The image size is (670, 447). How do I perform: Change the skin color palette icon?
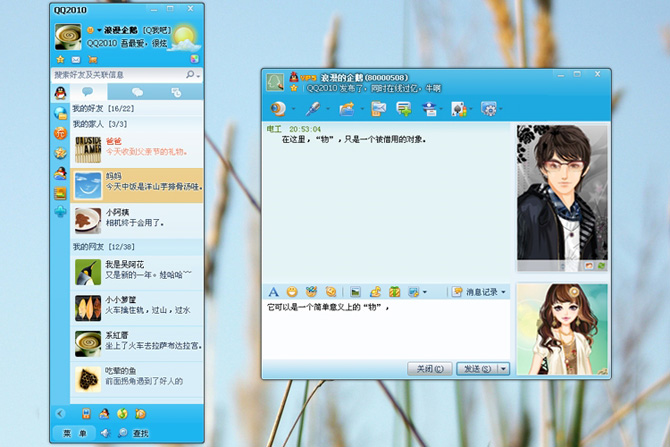click(x=194, y=59)
